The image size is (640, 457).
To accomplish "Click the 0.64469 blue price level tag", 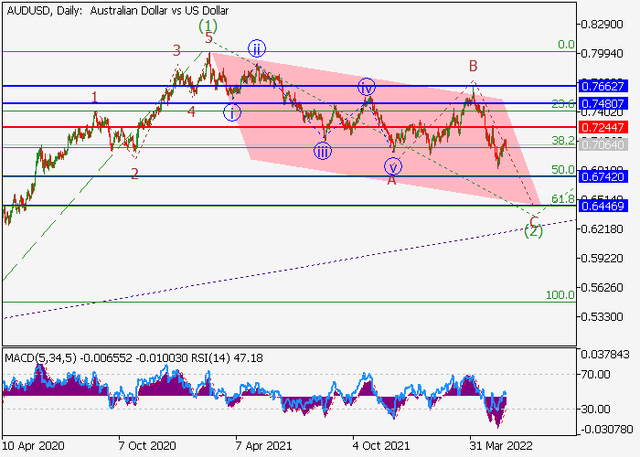I will [x=607, y=206].
